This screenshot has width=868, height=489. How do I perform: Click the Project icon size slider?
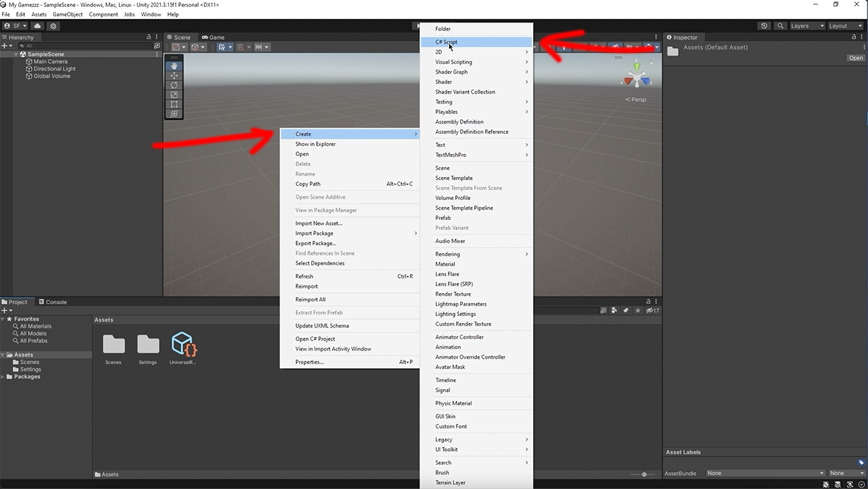644,475
